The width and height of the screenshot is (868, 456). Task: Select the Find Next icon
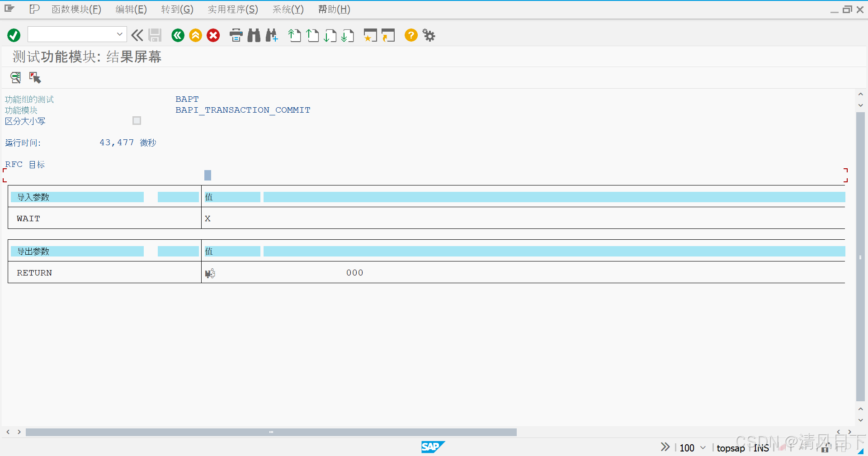coord(271,35)
